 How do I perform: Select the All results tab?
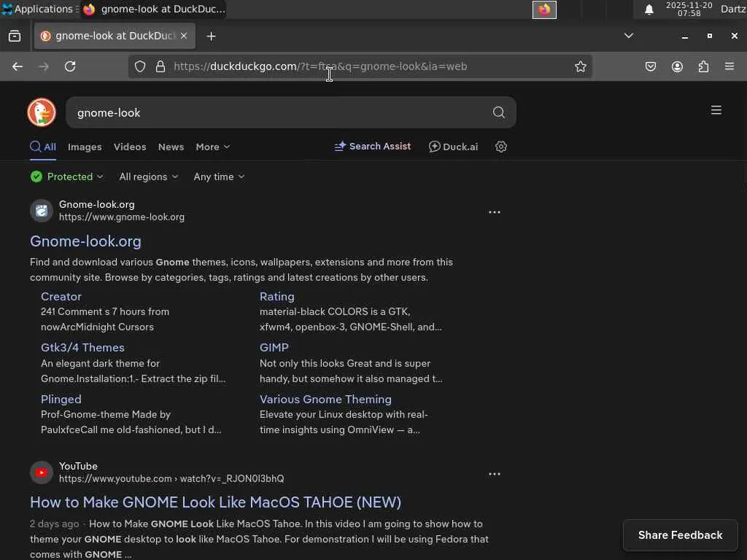tap(43, 147)
